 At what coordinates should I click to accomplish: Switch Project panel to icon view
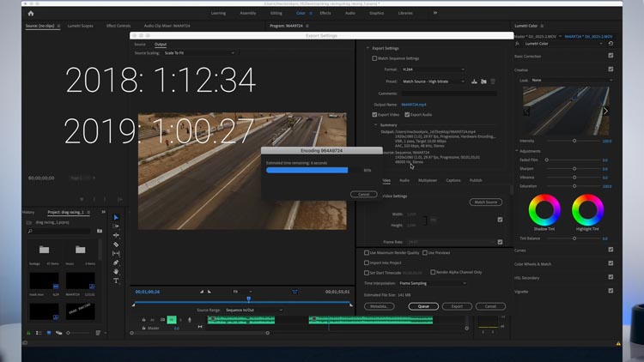pos(49,333)
